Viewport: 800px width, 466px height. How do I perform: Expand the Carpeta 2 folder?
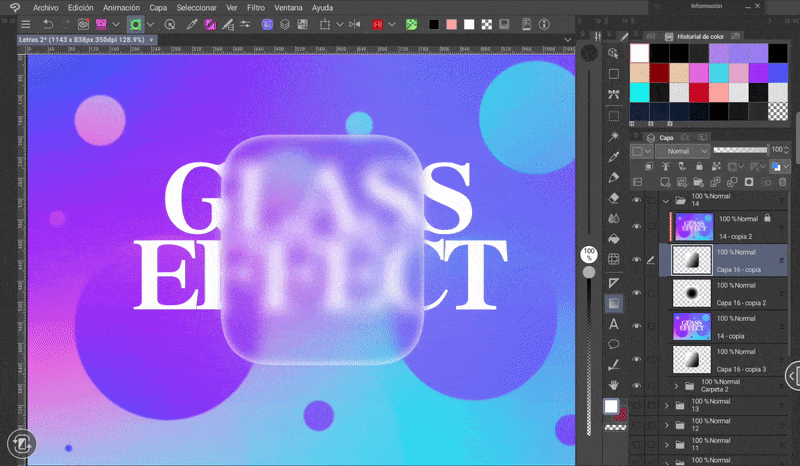click(x=677, y=386)
